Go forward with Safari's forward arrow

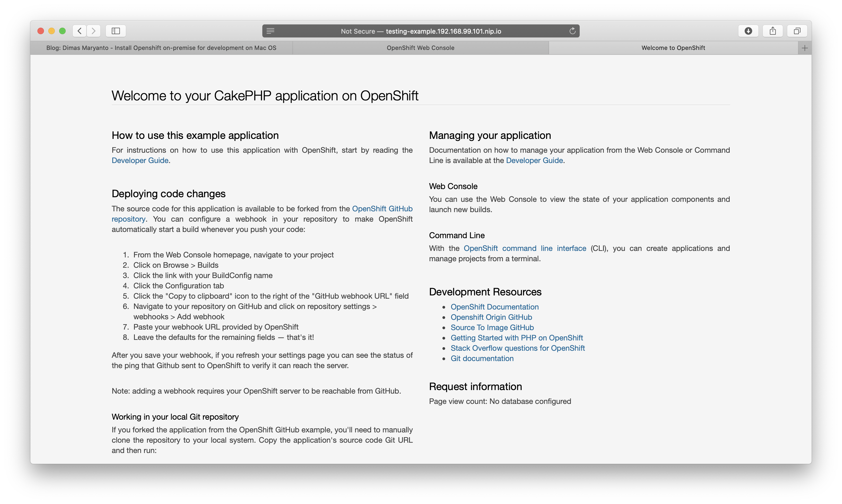[x=94, y=31]
